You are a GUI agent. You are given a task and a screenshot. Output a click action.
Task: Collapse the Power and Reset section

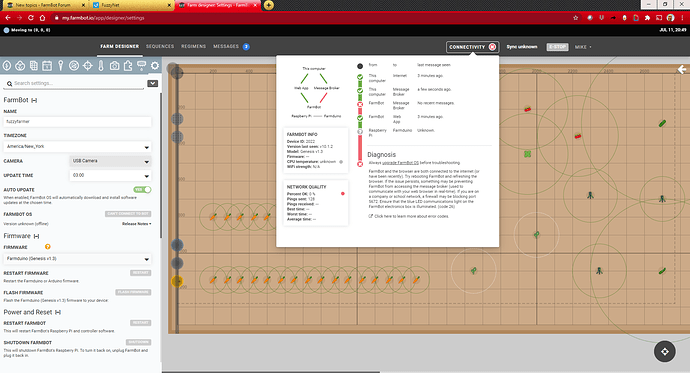click(58, 312)
